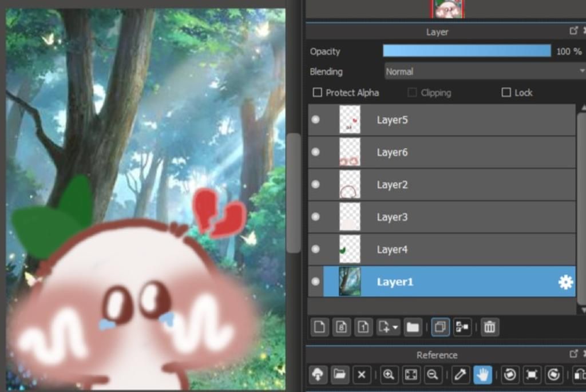Adjust the layer Opacity slider

click(x=467, y=51)
